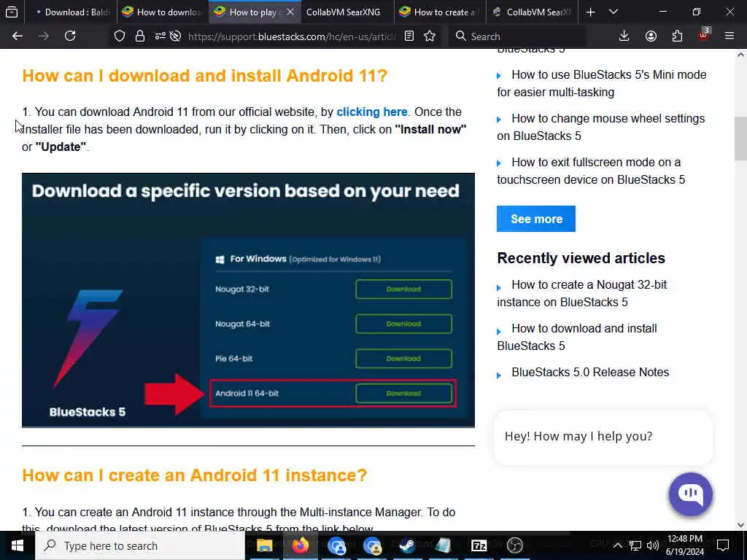The image size is (747, 560).
Task: Open the Firefox downloads panel
Action: point(624,36)
